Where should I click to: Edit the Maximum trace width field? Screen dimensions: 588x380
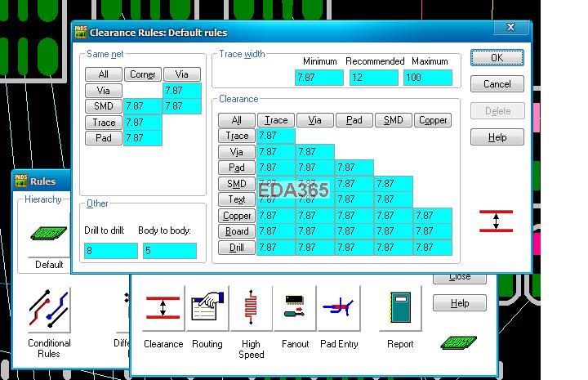[427, 78]
